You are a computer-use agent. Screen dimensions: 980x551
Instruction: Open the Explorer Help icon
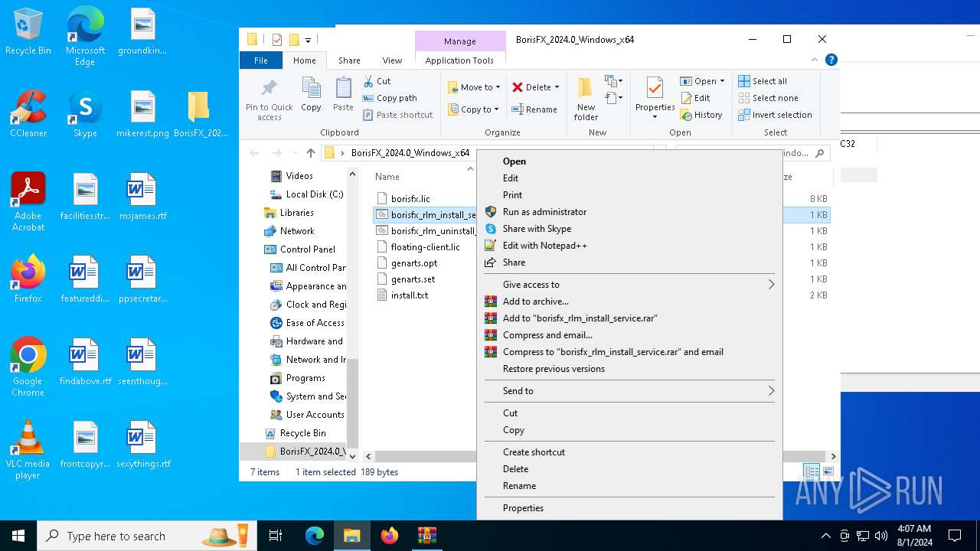831,60
